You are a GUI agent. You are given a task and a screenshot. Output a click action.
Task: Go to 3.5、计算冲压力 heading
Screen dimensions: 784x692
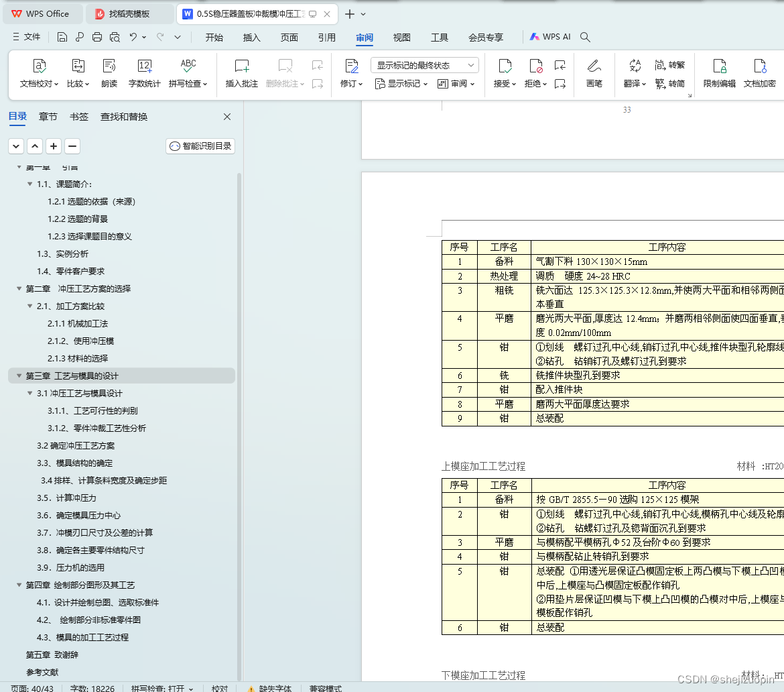point(66,498)
